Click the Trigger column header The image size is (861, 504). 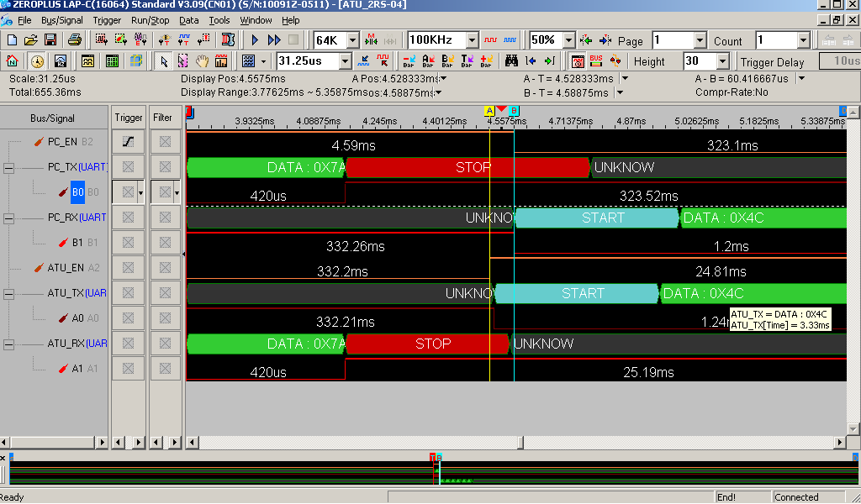point(129,118)
